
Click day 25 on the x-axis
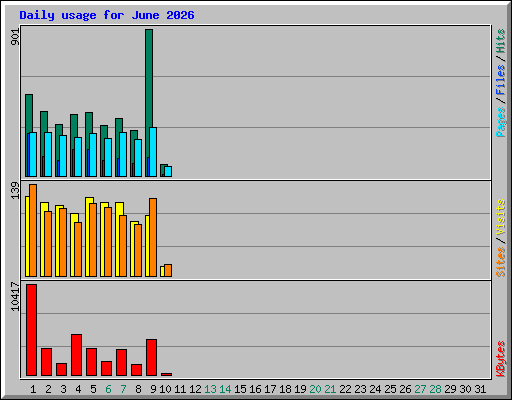point(390,389)
